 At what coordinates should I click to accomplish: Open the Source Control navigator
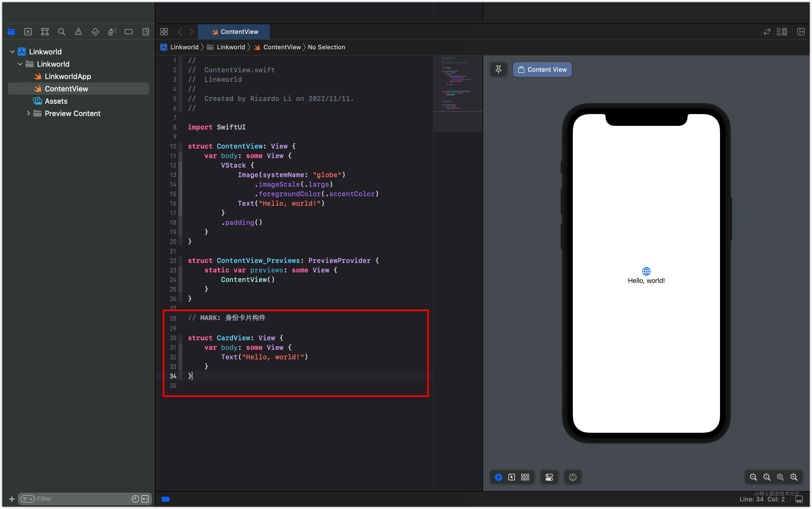pos(28,32)
